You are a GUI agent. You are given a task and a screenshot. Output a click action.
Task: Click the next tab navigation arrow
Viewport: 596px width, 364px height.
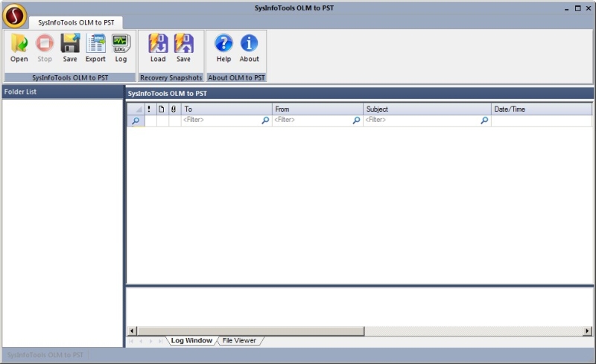pyautogui.click(x=151, y=341)
